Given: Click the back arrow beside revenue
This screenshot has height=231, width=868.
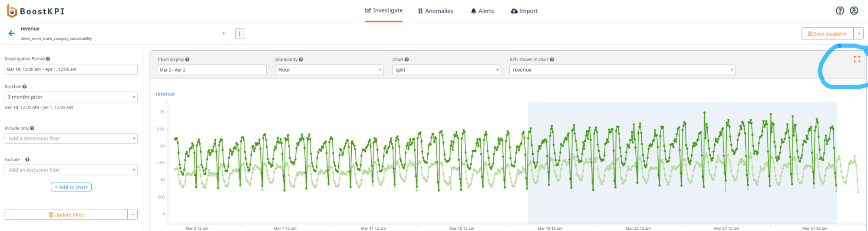Looking at the screenshot, I should pos(12,33).
